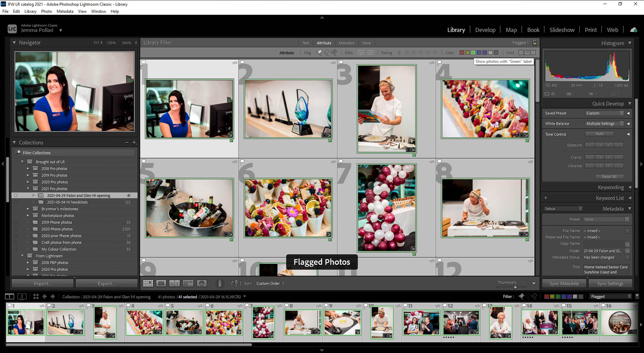Open the Metadata menu in menu bar
This screenshot has height=353, width=644.
(x=65, y=11)
